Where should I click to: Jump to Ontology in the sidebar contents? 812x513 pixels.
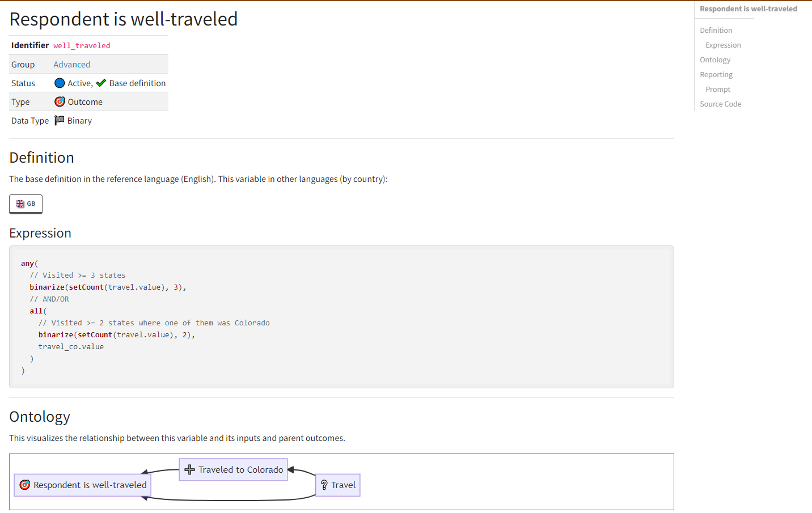pos(715,60)
